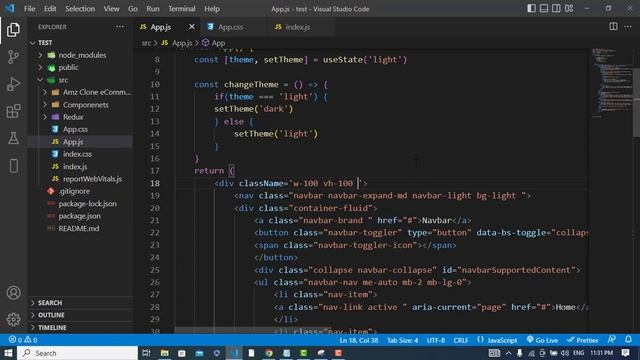This screenshot has height=360, width=640.
Task: Open reportWebVitals.js file
Action: (80, 179)
